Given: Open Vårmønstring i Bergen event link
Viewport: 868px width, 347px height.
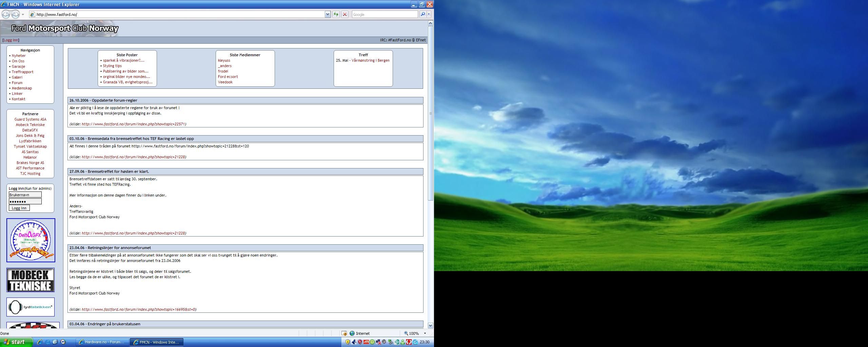Looking at the screenshot, I should [x=371, y=60].
